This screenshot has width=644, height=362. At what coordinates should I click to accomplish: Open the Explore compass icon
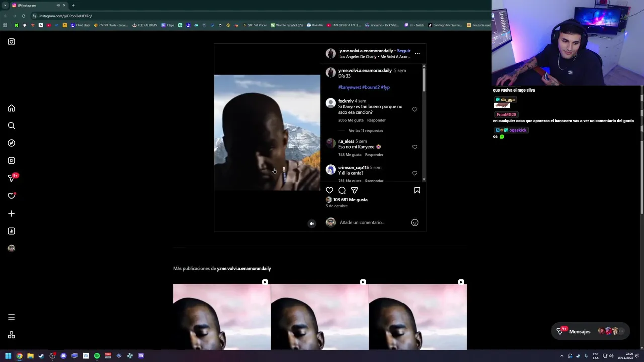(x=11, y=143)
